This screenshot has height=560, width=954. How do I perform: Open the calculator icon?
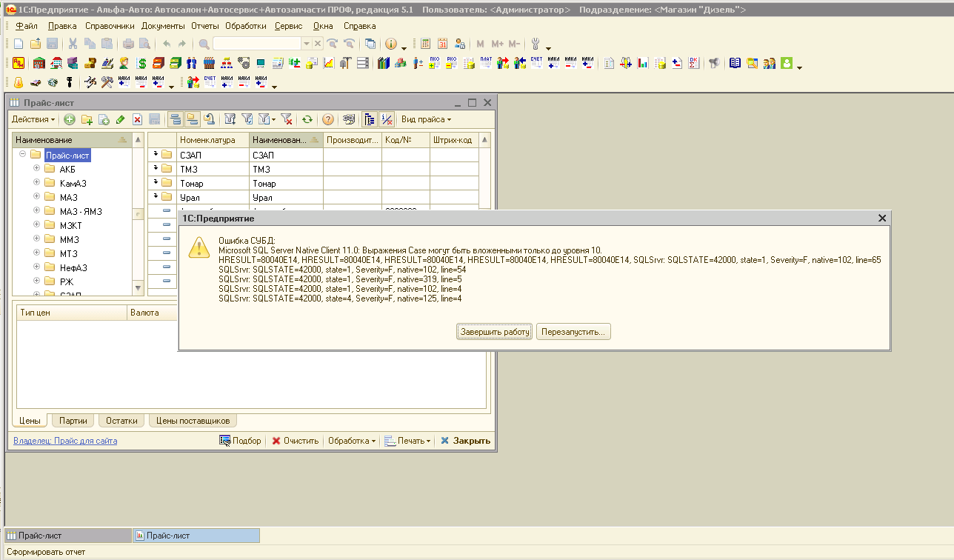click(x=426, y=44)
